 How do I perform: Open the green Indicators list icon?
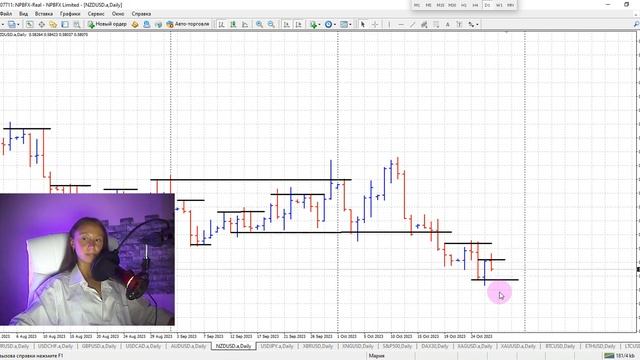(x=313, y=24)
